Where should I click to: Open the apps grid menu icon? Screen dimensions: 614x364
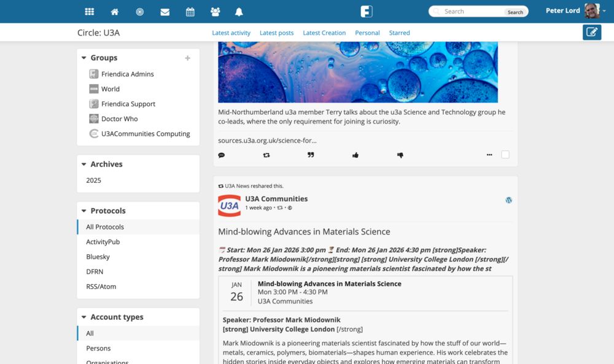[x=89, y=12]
